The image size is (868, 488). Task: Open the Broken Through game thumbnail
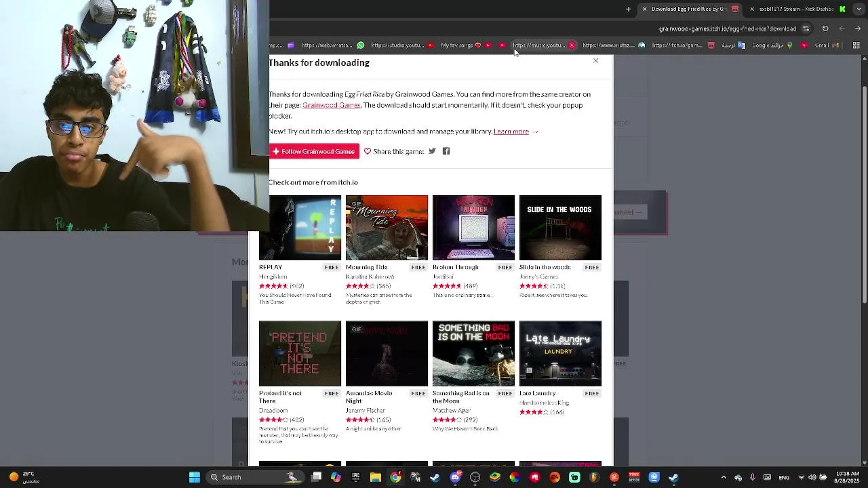pyautogui.click(x=473, y=228)
